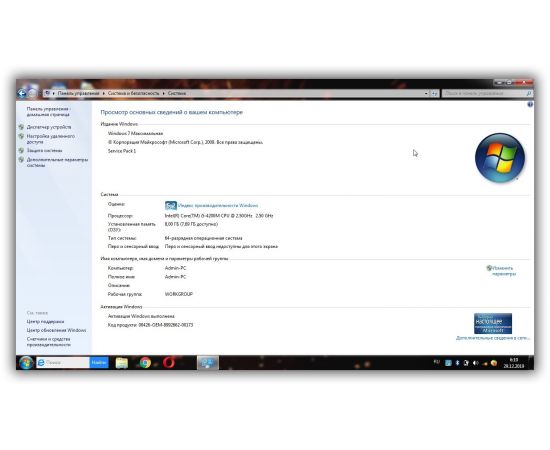Image resolution: width=550 pixels, height=450 pixels.
Task: Click the blue Найти button on taskbar
Action: pos(99,363)
